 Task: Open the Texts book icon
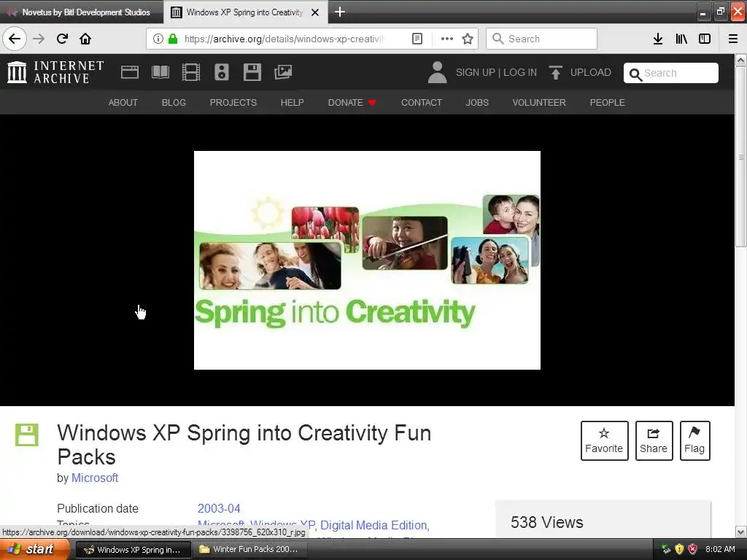pos(160,72)
